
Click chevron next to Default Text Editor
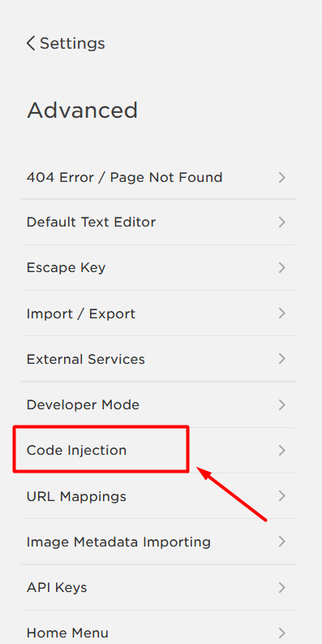(x=281, y=223)
